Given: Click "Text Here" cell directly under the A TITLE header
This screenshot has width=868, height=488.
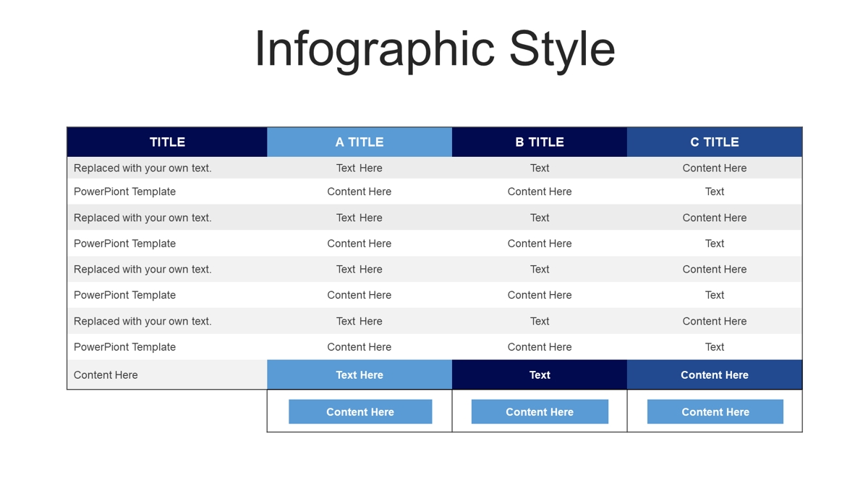Looking at the screenshot, I should coord(359,168).
